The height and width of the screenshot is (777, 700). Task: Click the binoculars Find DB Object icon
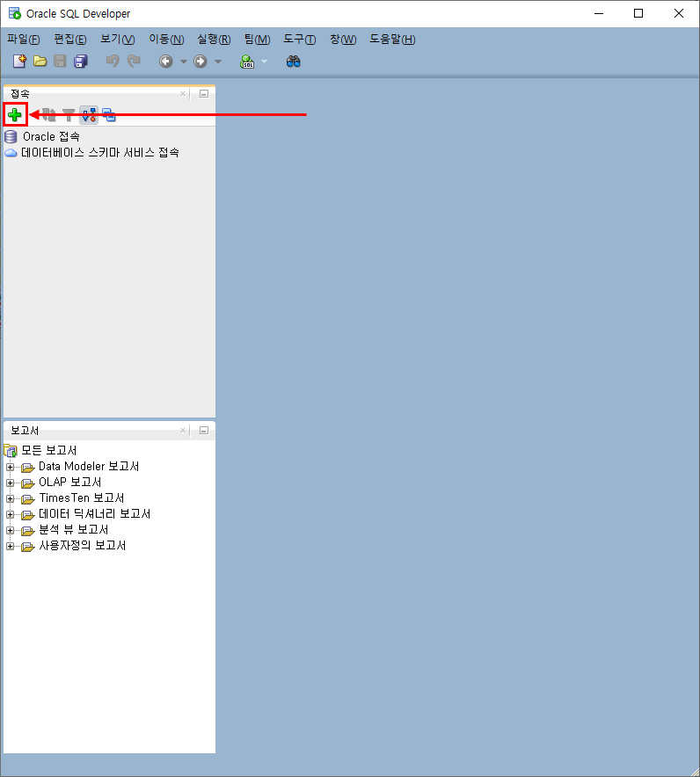(294, 62)
